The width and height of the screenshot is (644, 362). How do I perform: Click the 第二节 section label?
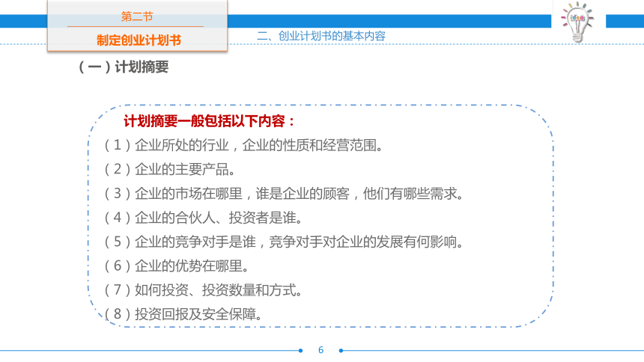click(137, 16)
